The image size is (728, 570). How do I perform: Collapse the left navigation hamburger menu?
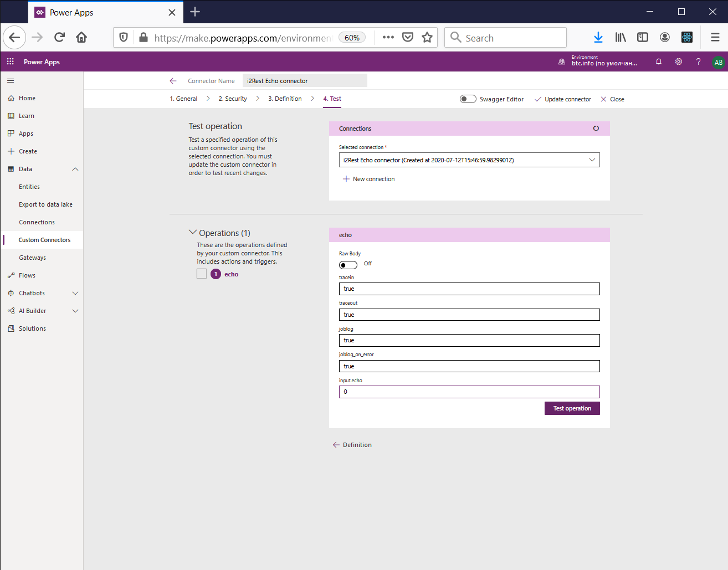pos(11,80)
